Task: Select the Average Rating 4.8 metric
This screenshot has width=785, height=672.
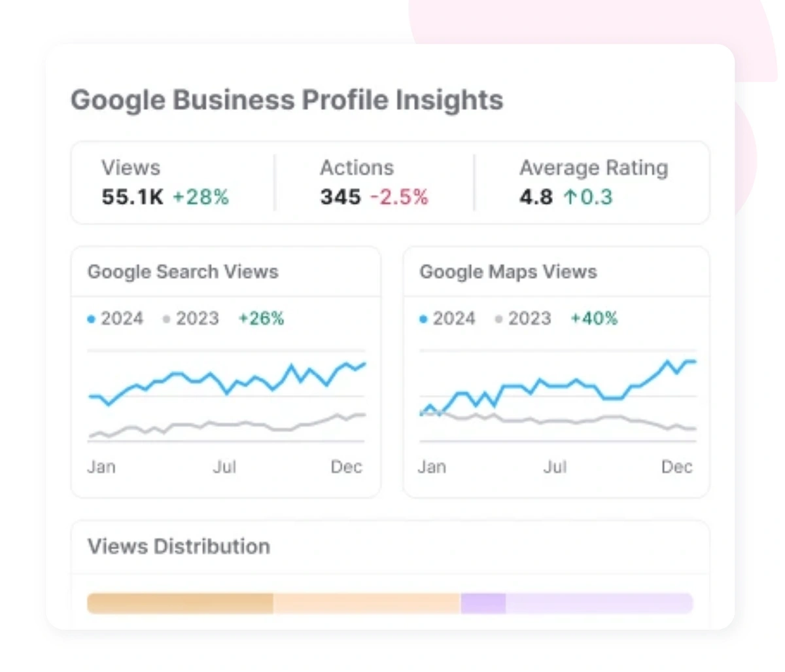Action: pos(536,197)
